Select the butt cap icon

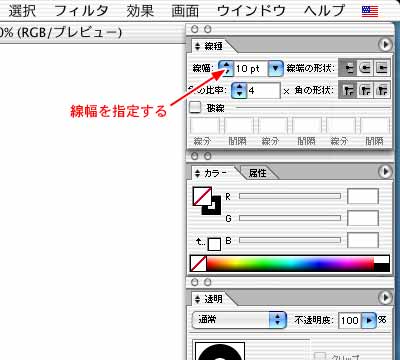(x=348, y=68)
